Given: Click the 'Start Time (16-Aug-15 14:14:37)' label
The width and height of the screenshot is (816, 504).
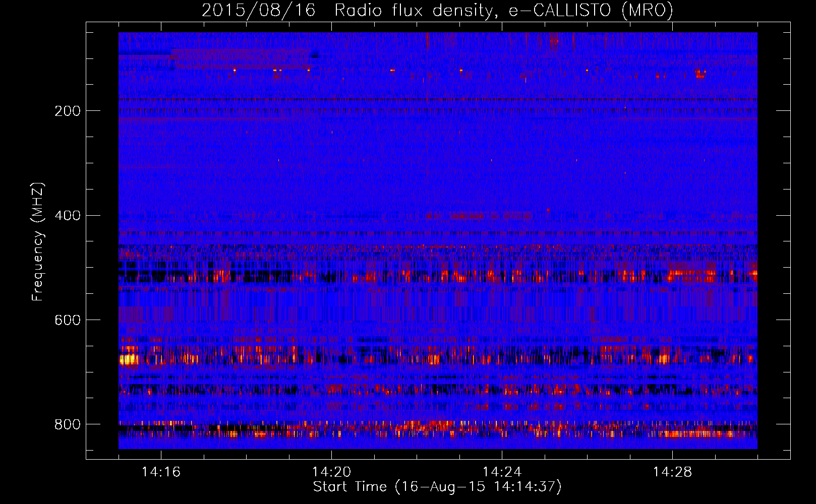Looking at the screenshot, I should [x=437, y=487].
